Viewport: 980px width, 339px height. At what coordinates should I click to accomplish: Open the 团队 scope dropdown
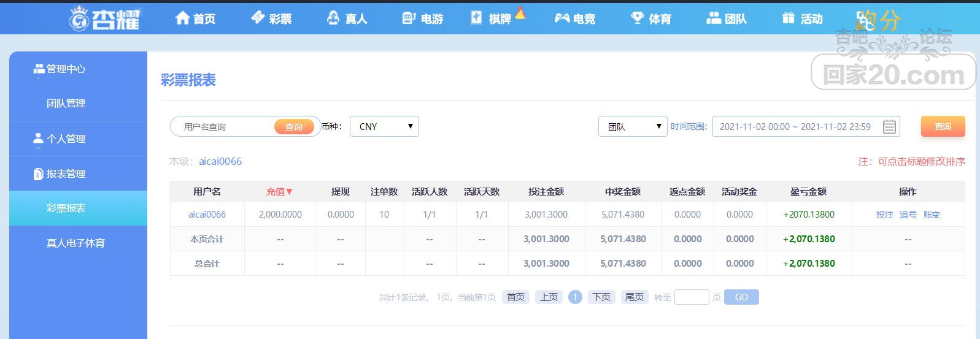pyautogui.click(x=633, y=126)
